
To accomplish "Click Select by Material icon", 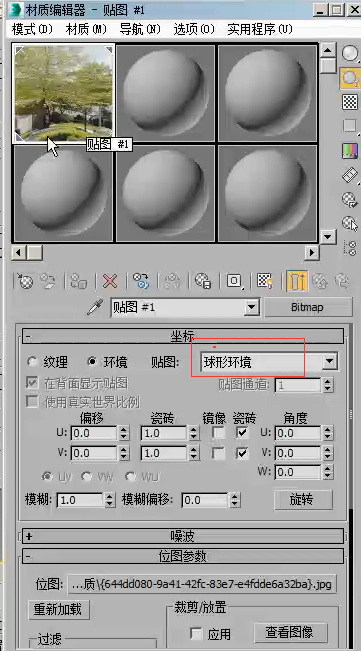I will (350, 224).
